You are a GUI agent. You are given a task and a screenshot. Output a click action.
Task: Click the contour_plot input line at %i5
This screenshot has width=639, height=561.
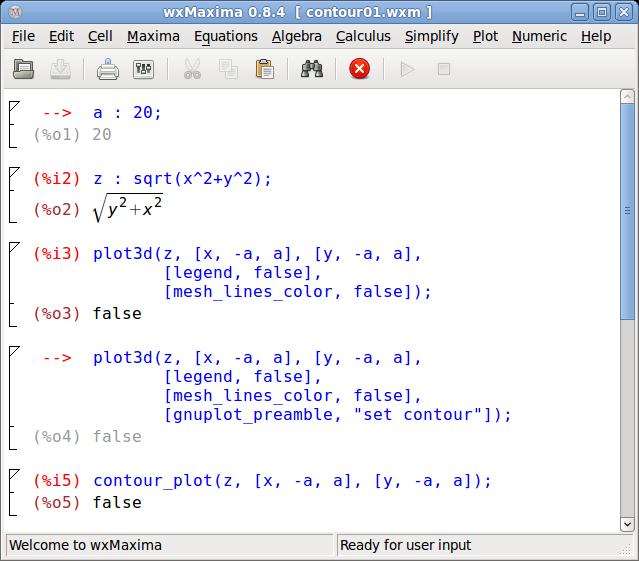tap(292, 481)
